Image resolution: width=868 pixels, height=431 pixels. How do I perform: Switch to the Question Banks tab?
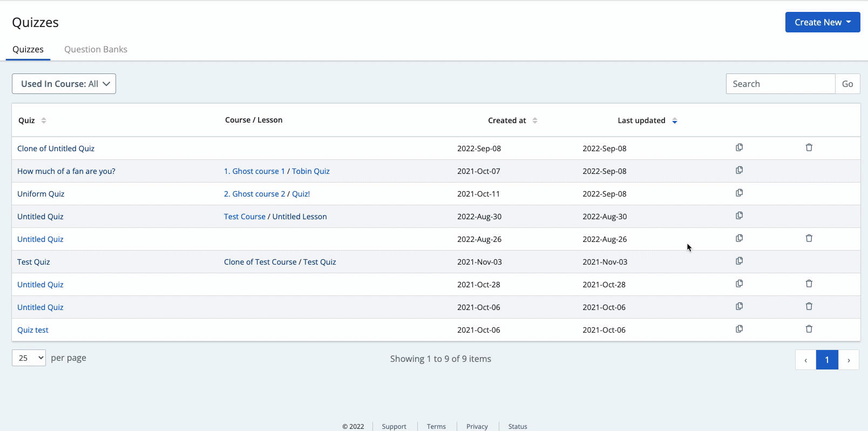click(96, 49)
